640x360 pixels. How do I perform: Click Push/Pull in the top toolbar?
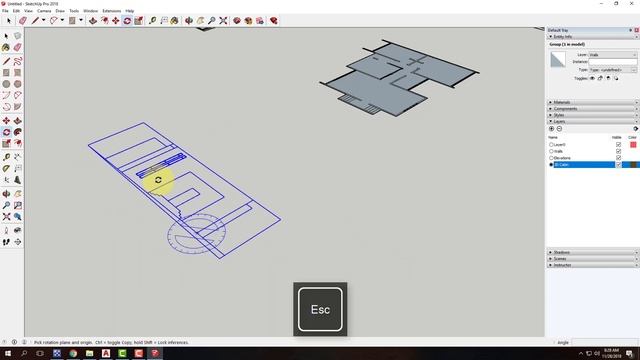[x=93, y=20]
